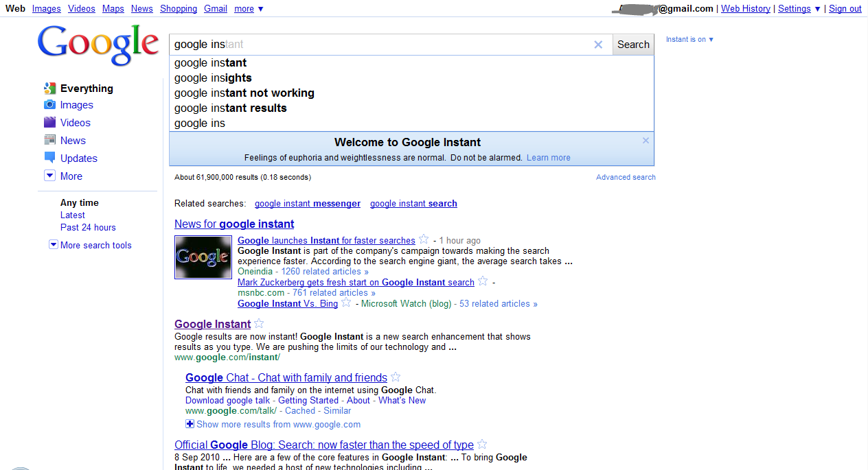Viewport: 868px width, 470px height.
Task: Click the Google logo
Action: point(98,45)
